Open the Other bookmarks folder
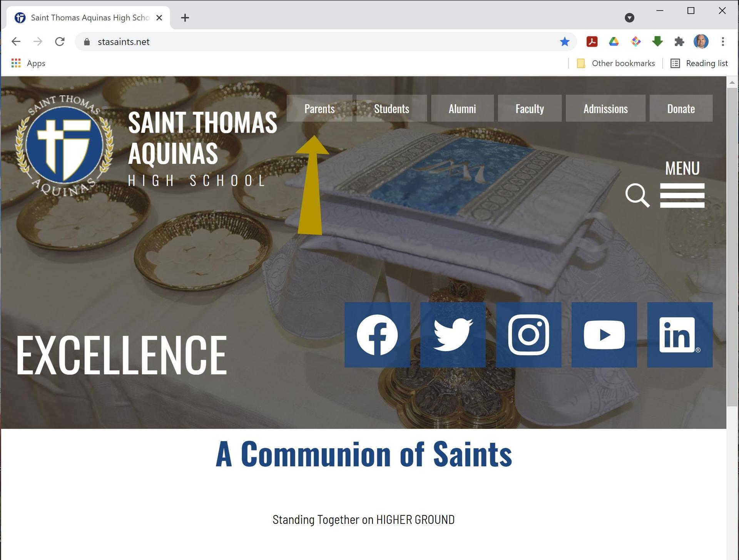The height and width of the screenshot is (560, 739). pyautogui.click(x=616, y=63)
